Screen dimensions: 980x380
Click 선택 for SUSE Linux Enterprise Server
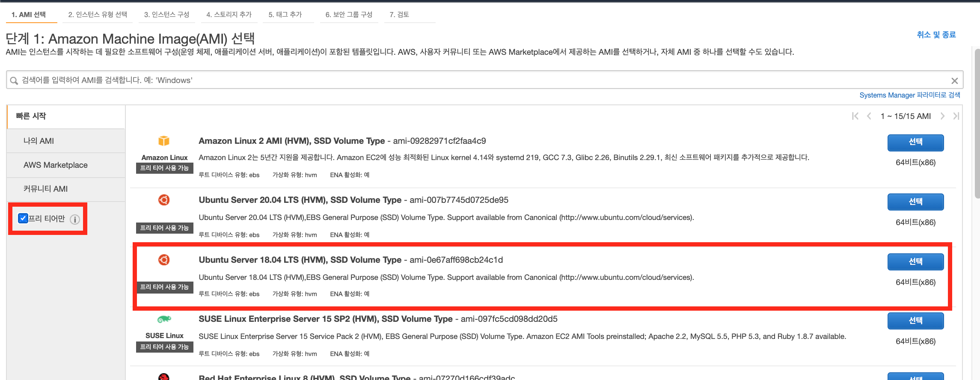point(915,321)
